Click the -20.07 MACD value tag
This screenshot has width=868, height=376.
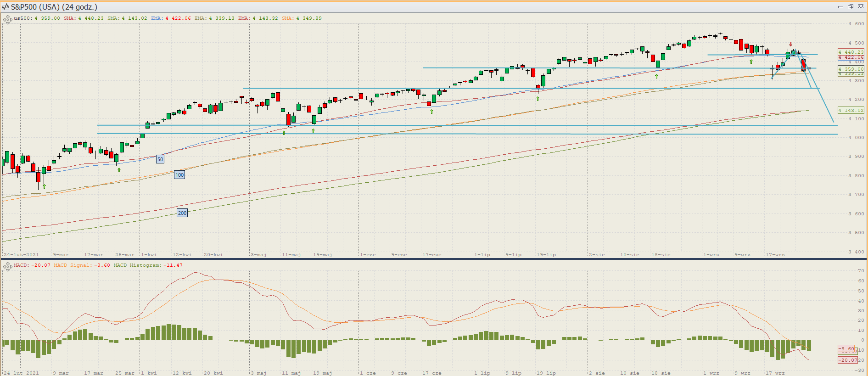click(847, 360)
